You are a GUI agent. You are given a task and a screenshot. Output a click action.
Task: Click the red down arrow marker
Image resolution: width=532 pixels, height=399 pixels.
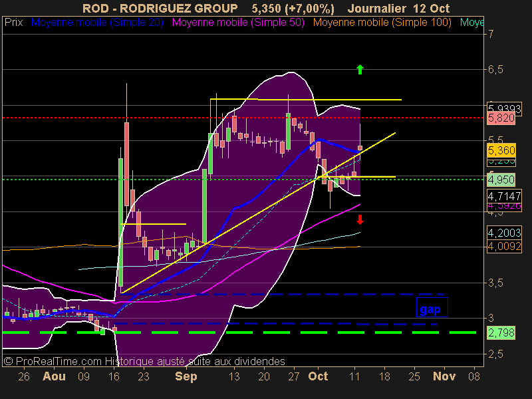pos(360,220)
